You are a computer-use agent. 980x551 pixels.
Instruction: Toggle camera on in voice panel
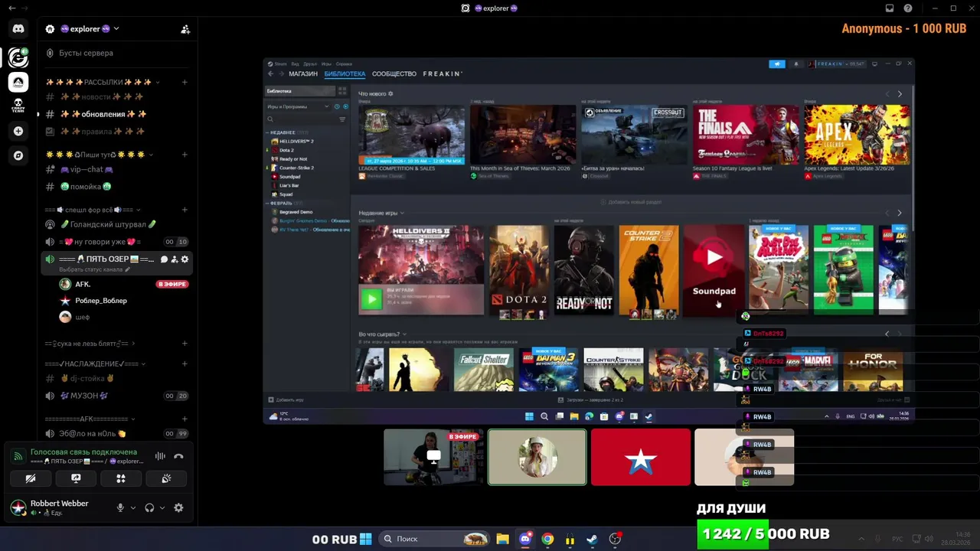click(31, 478)
